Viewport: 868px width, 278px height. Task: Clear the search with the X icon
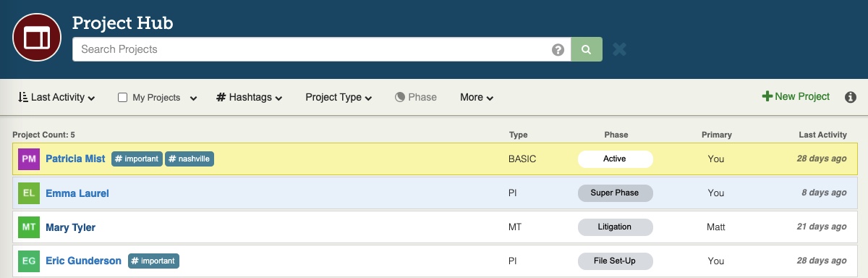pyautogui.click(x=619, y=49)
